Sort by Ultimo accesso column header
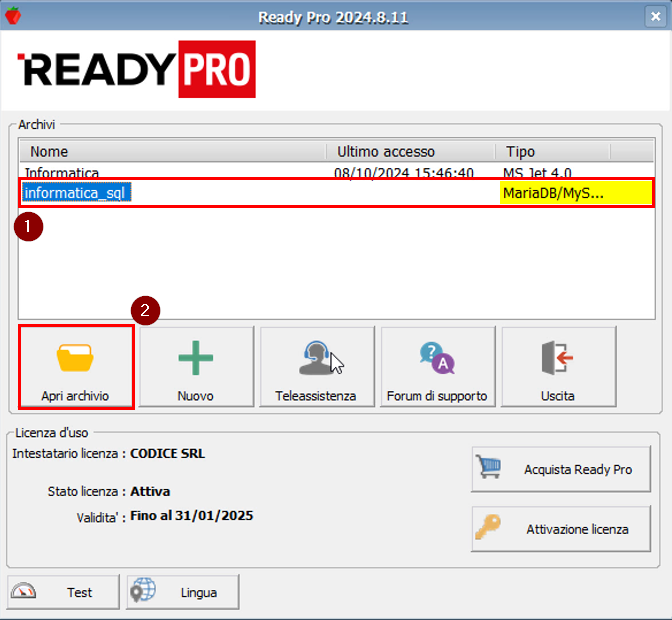 [x=410, y=152]
